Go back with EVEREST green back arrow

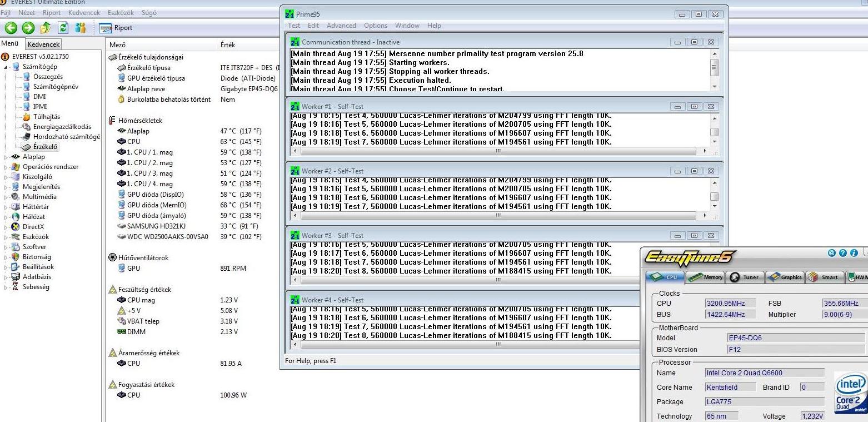pyautogui.click(x=11, y=28)
